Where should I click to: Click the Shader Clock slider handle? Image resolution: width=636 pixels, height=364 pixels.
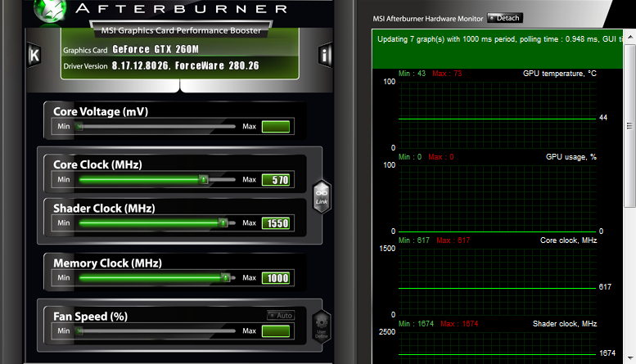[x=223, y=222]
